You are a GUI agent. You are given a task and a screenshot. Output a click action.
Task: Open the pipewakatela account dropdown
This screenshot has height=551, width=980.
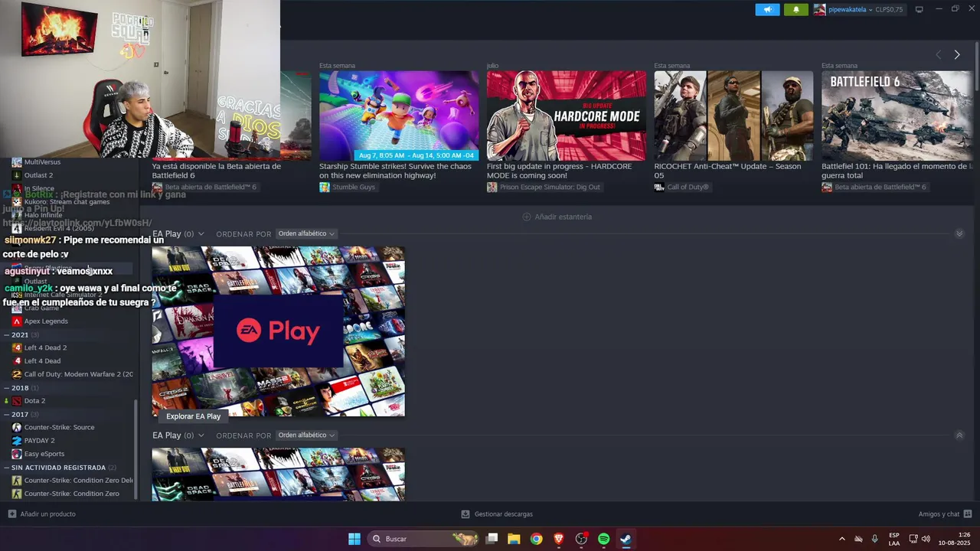coord(851,9)
